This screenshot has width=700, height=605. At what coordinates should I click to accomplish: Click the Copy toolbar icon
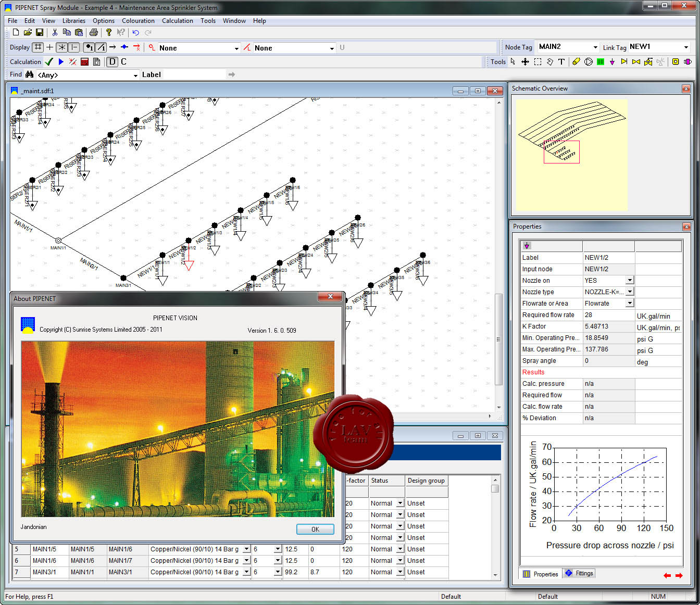pyautogui.click(x=67, y=32)
